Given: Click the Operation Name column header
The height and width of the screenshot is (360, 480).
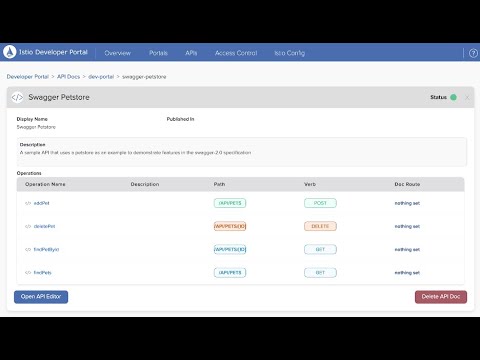Looking at the screenshot, I should click(x=45, y=184).
